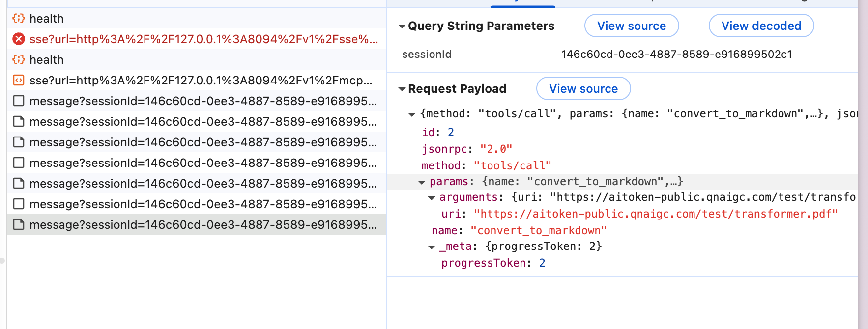Select the failed red sse request name

pos(203,39)
